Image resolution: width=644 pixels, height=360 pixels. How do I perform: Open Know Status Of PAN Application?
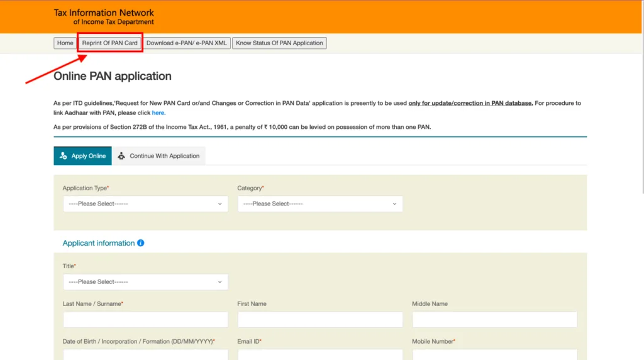point(279,43)
